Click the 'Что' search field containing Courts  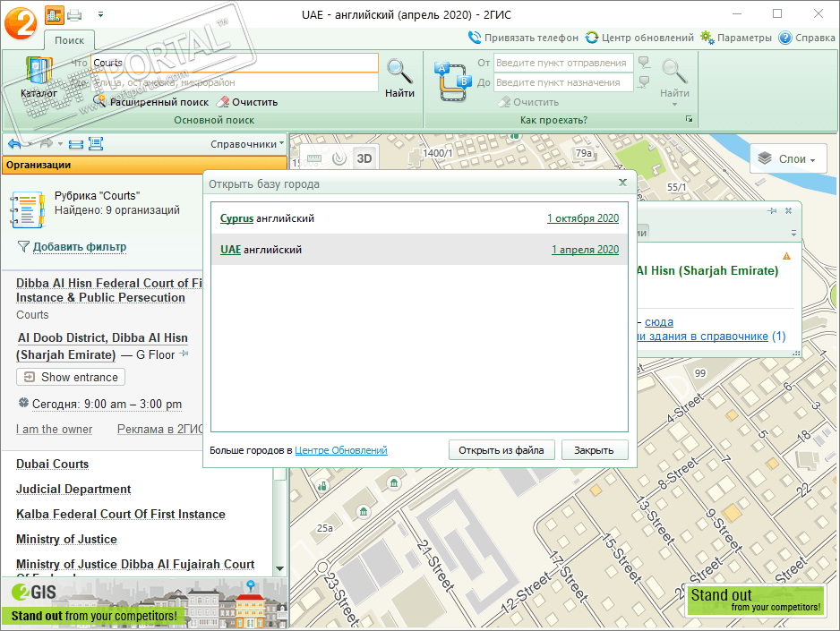click(235, 63)
